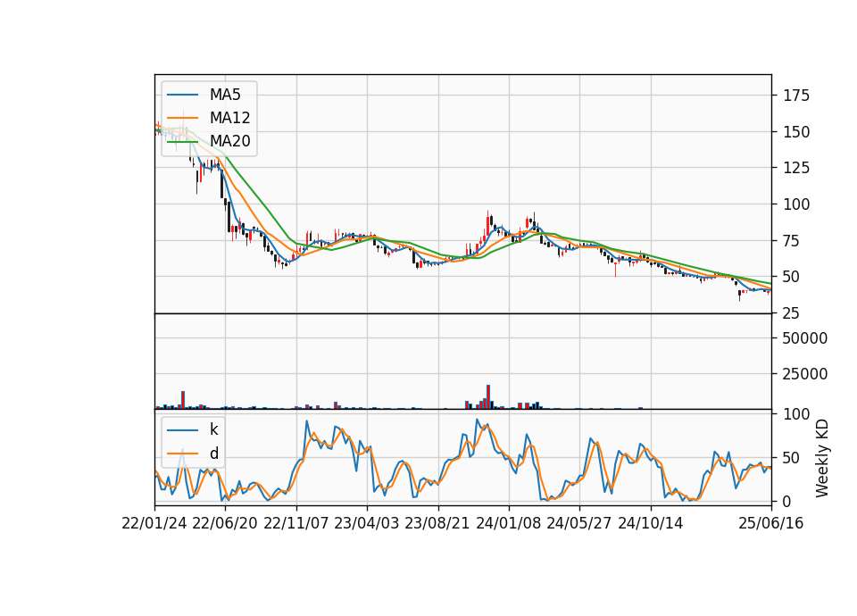Click the 22/01/24 date label
The height and width of the screenshot is (616, 857).
tap(154, 523)
